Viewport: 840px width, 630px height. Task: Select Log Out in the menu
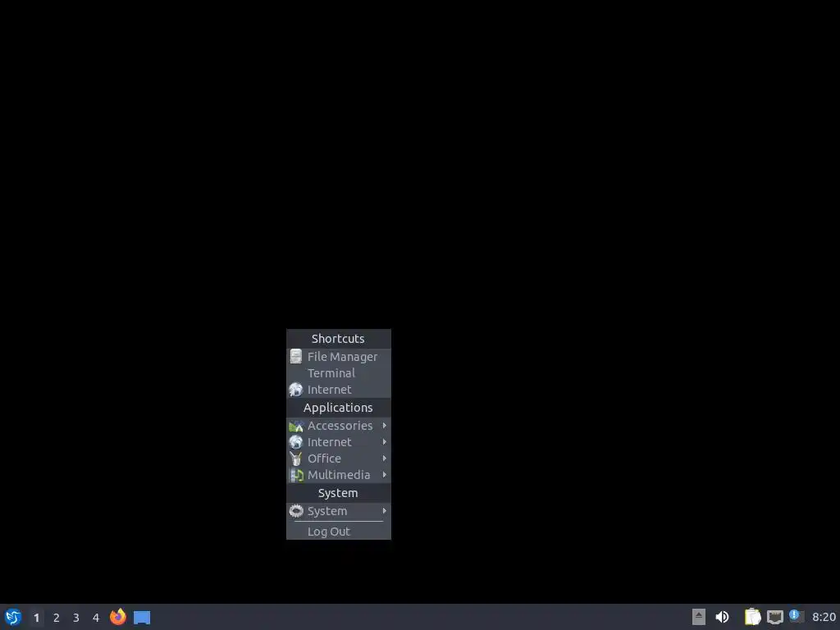339,532
